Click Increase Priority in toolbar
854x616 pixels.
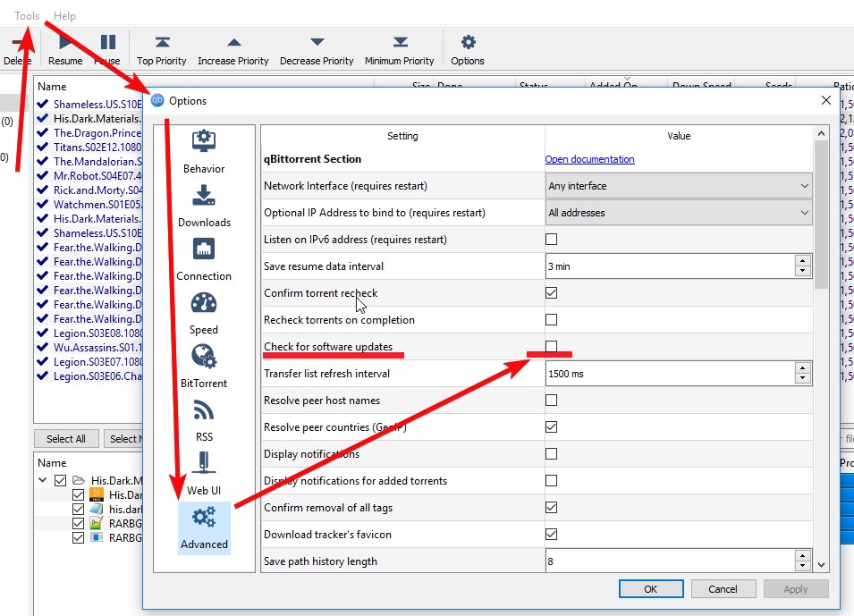pos(233,49)
